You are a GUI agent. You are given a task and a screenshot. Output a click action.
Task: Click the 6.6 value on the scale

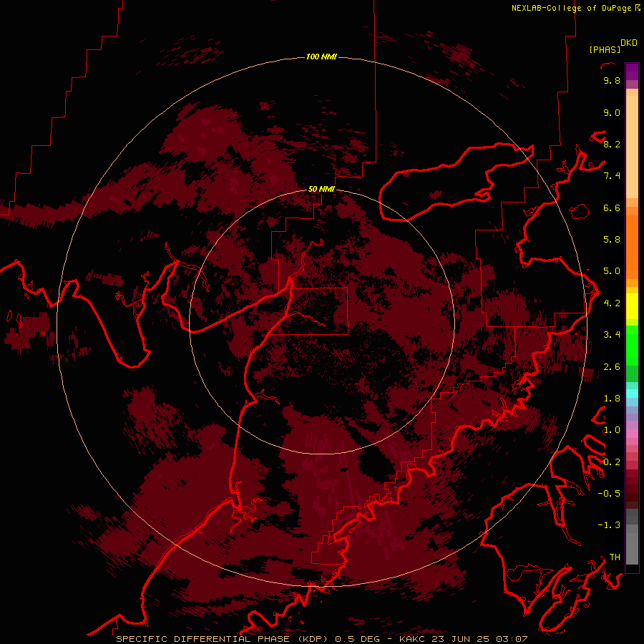tap(612, 208)
